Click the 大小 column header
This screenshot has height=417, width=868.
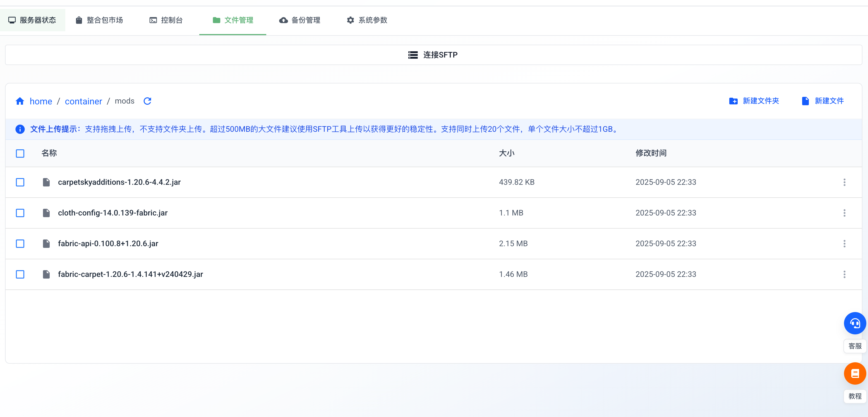pyautogui.click(x=507, y=154)
